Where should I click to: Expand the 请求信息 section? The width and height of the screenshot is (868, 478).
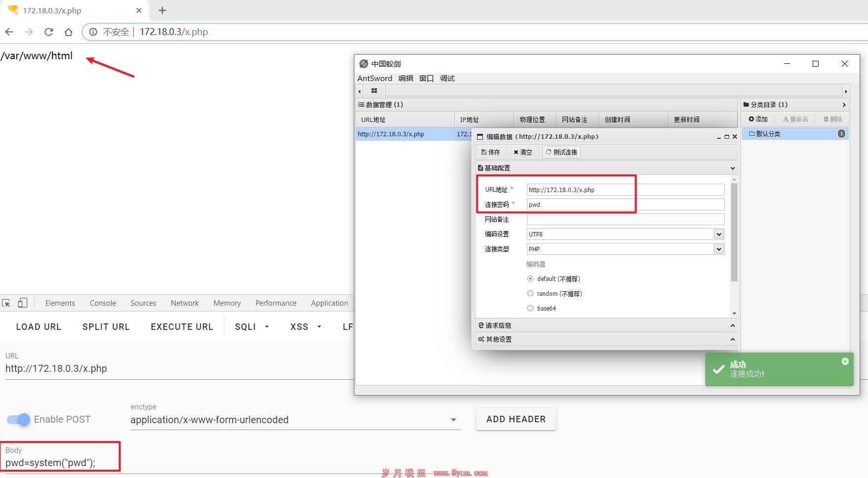(x=733, y=326)
